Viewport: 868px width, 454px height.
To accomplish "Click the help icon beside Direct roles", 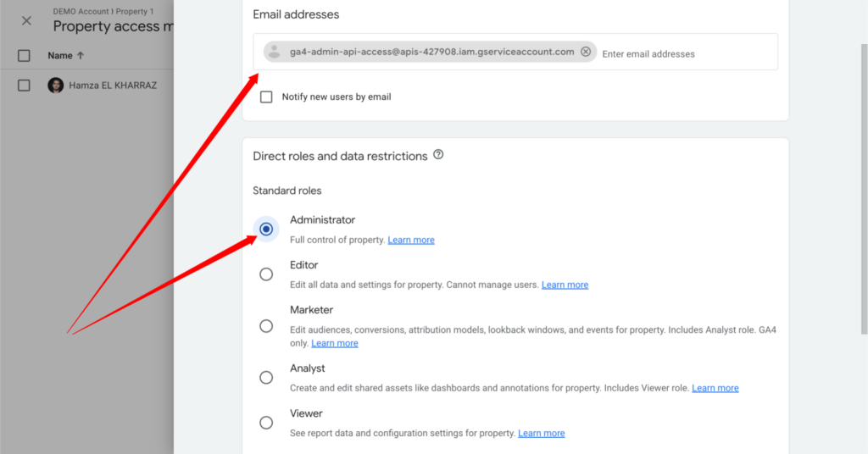I will click(438, 155).
